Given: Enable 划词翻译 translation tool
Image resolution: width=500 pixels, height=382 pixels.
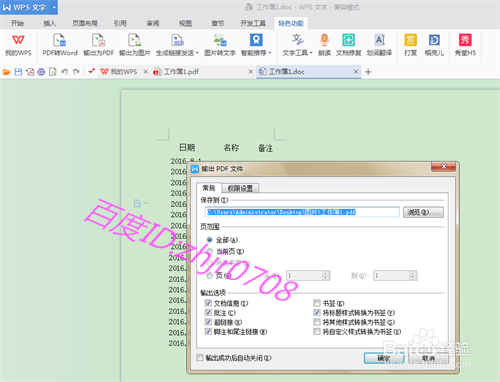Looking at the screenshot, I should point(379,45).
